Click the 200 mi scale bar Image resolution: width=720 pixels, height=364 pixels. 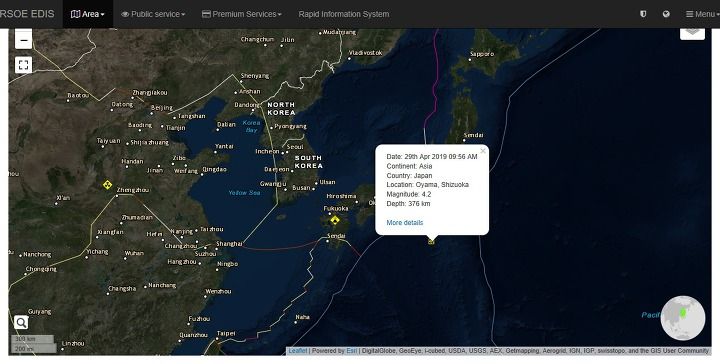point(34,348)
